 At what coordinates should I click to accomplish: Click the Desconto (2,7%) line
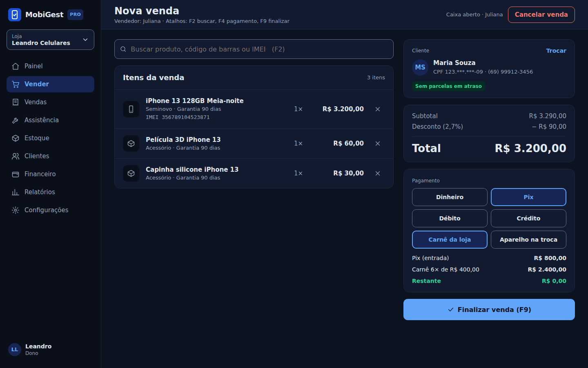tap(489, 127)
